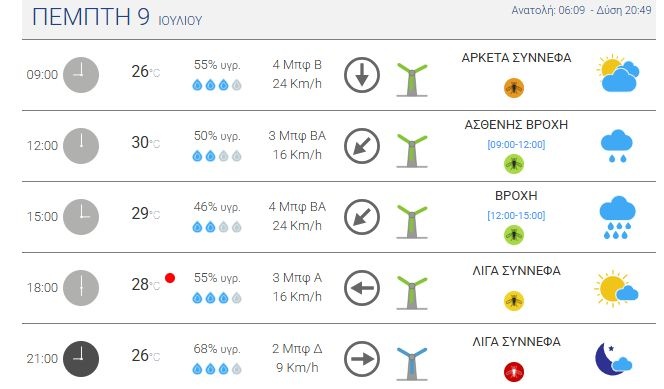Click the sunrise and sunset times text
Screen dimensions: 664x389
click(581, 10)
